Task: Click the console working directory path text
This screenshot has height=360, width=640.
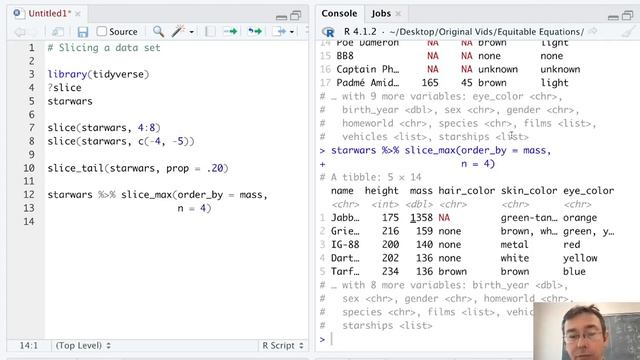Action: coord(486,32)
